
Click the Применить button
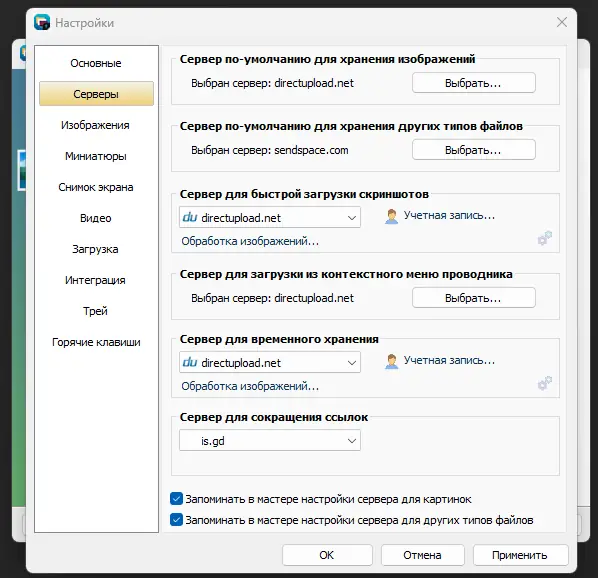point(520,555)
